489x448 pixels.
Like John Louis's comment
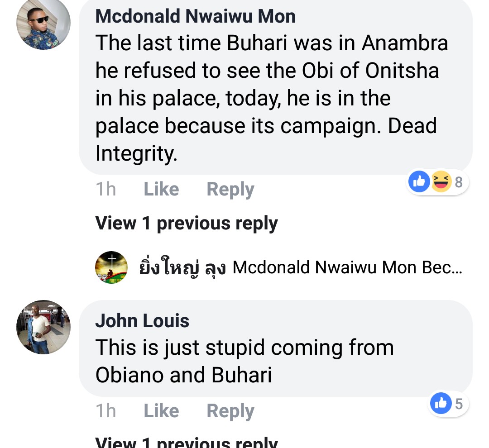point(161,411)
